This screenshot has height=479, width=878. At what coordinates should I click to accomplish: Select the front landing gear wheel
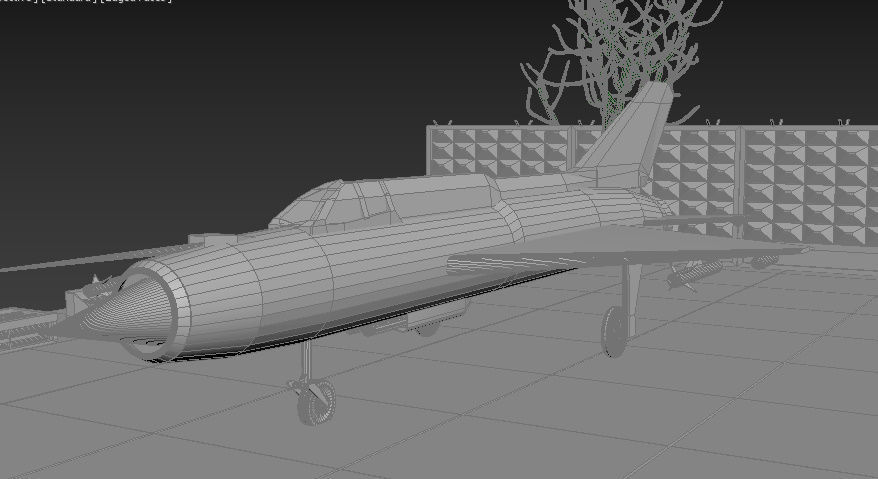point(316,402)
